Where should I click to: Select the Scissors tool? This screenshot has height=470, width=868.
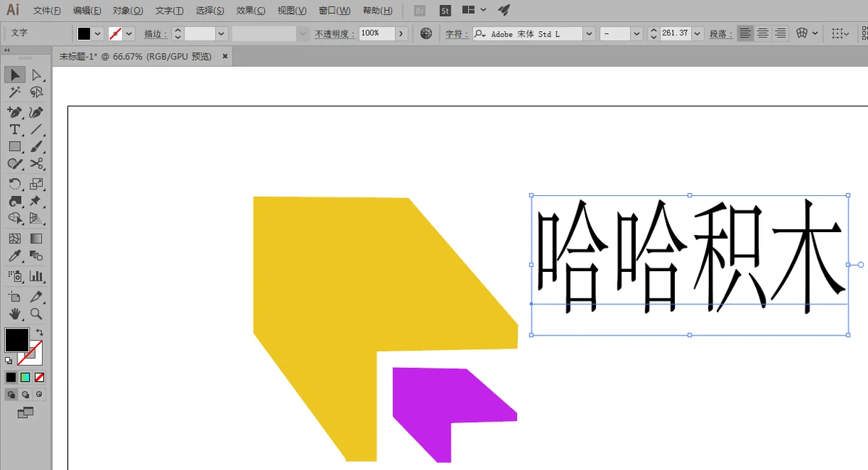point(36,164)
